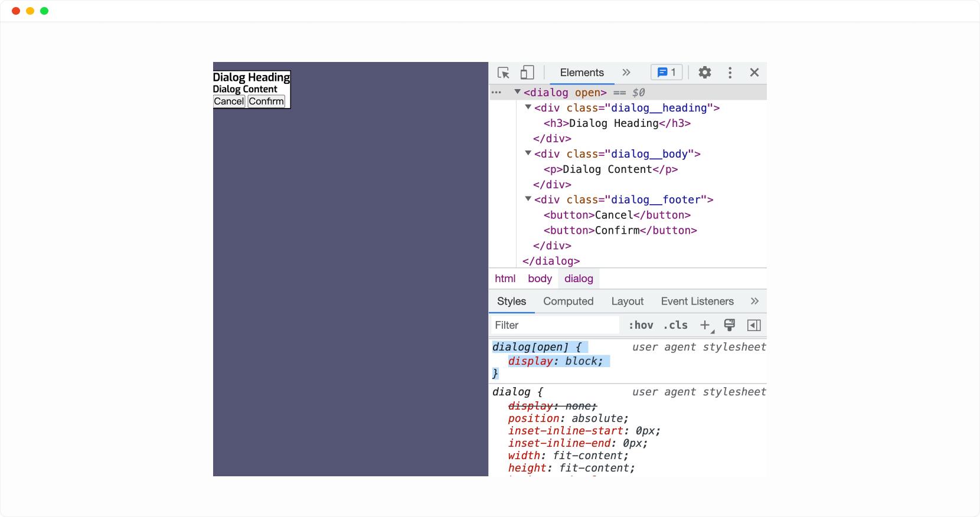Toggle the rendering emulations paintbrush icon
The height and width of the screenshot is (517, 980).
click(730, 325)
